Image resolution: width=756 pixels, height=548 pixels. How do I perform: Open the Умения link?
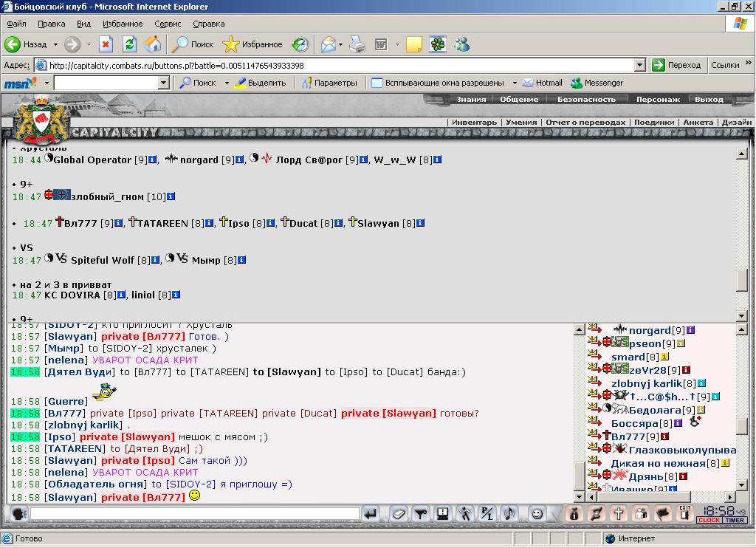tap(520, 123)
